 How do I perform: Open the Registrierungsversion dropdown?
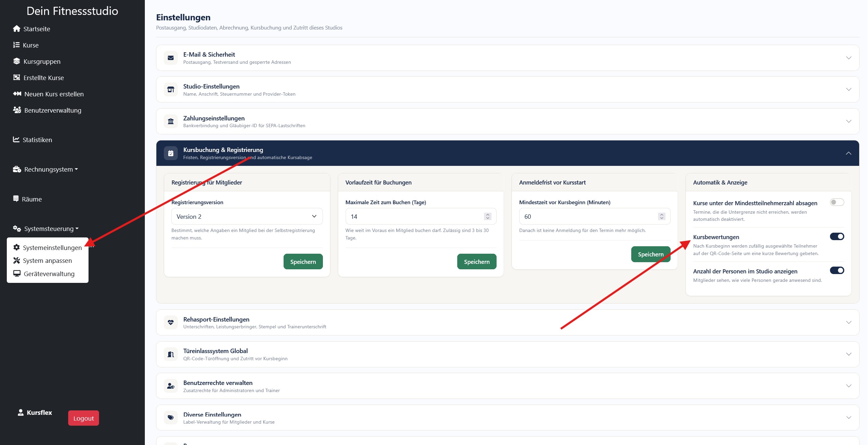coord(247,216)
